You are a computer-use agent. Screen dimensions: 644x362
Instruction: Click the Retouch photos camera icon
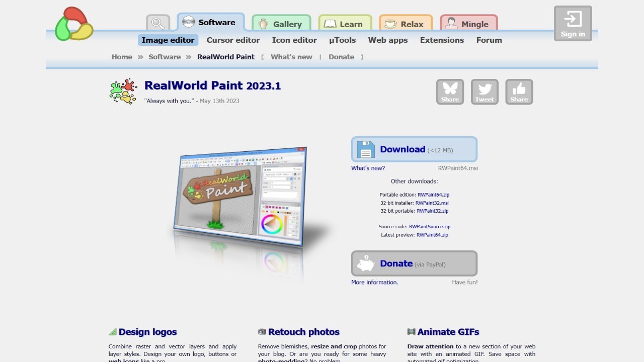point(262,332)
